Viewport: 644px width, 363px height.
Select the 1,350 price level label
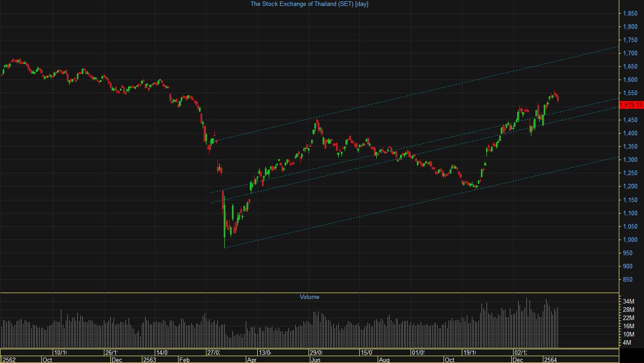630,147
